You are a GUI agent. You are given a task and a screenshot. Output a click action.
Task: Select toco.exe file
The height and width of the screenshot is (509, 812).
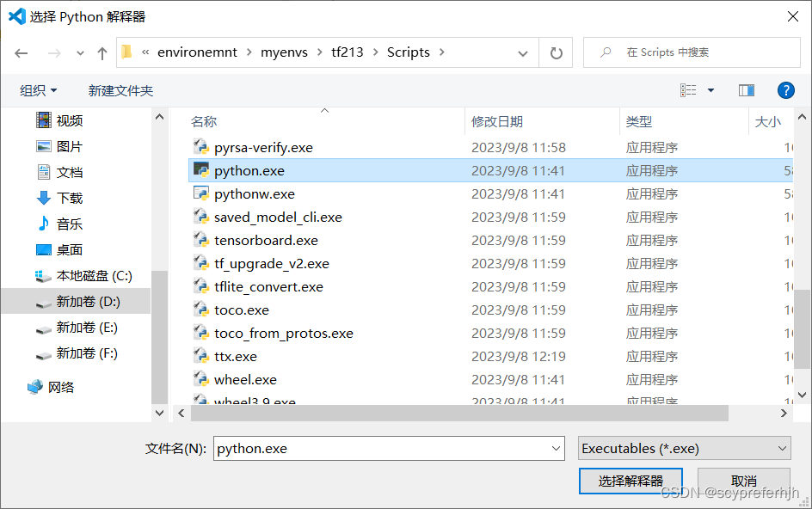coord(242,310)
